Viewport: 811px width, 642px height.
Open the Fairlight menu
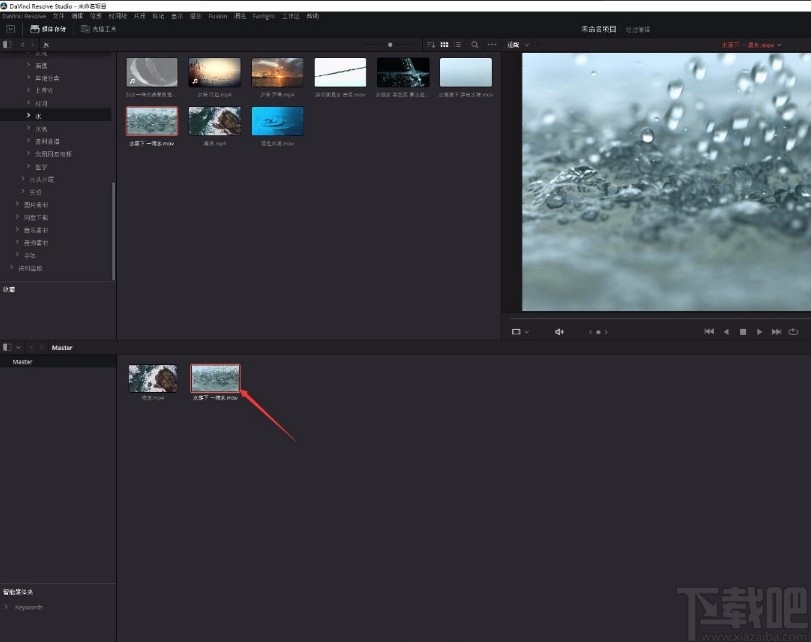click(x=263, y=16)
